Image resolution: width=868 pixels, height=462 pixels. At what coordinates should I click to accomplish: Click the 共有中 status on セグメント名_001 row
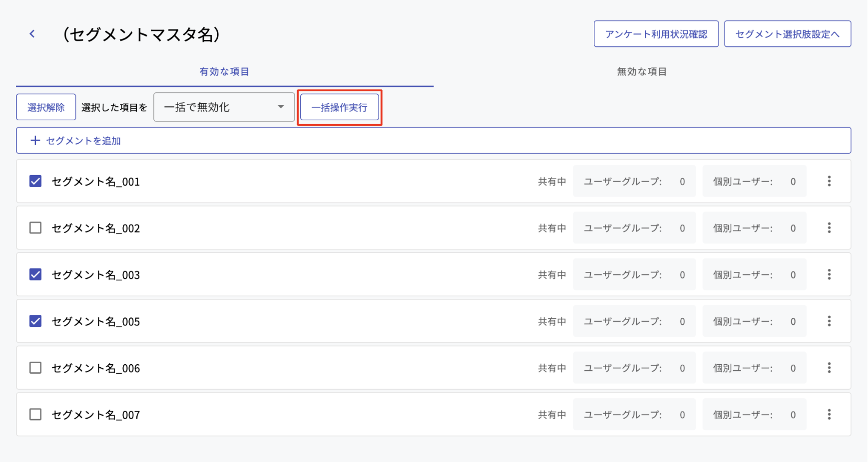coord(552,182)
